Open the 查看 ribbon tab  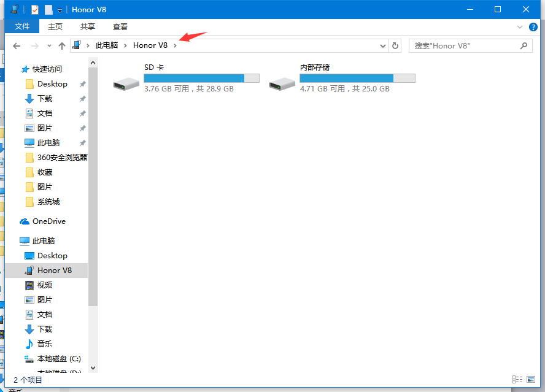(120, 26)
